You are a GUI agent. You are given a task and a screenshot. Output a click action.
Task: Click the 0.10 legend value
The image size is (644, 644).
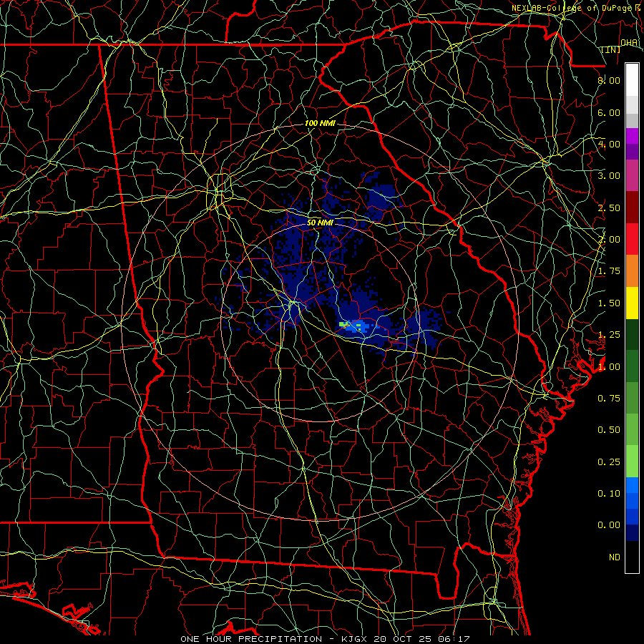coord(609,494)
